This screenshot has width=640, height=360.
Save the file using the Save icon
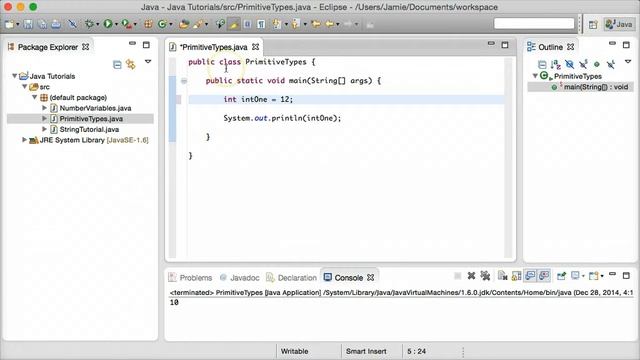[28, 24]
